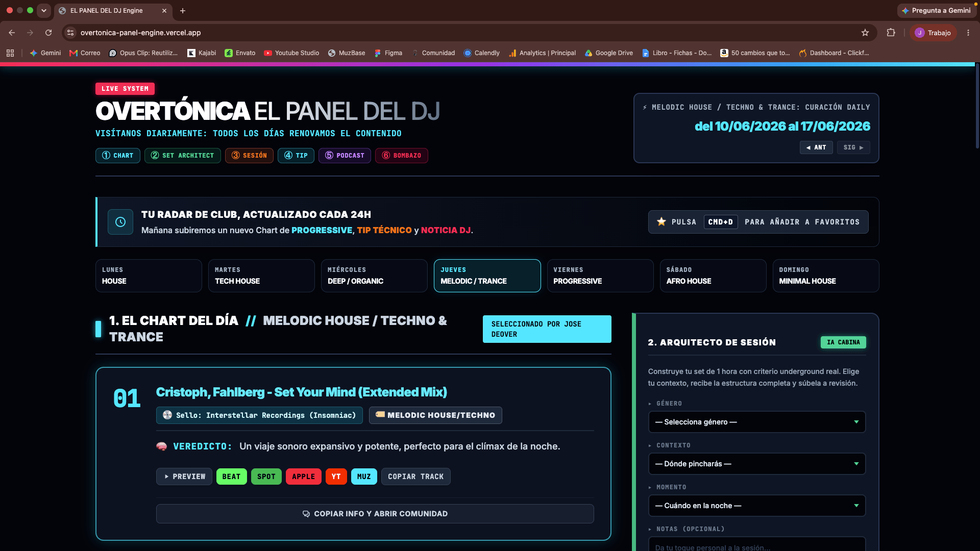Open MuzBase bookmark
The image size is (980, 551).
[347, 53]
